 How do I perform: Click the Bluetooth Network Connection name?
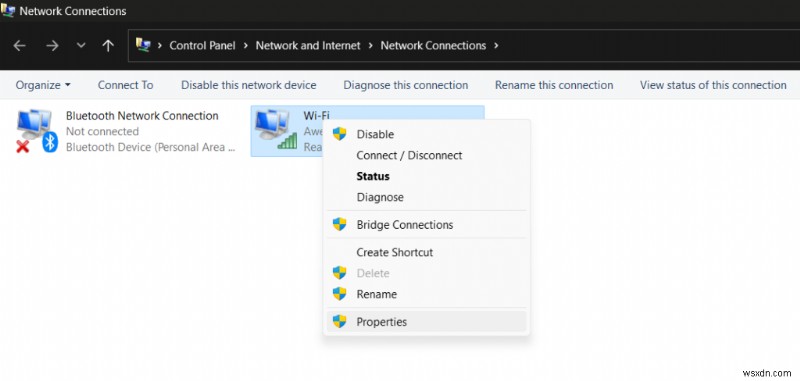point(142,116)
